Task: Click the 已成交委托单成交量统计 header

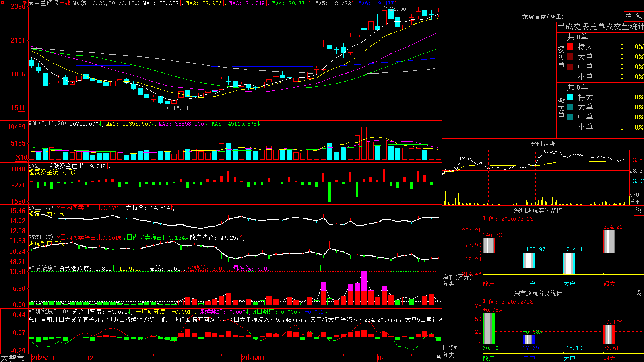Action: tap(601, 27)
